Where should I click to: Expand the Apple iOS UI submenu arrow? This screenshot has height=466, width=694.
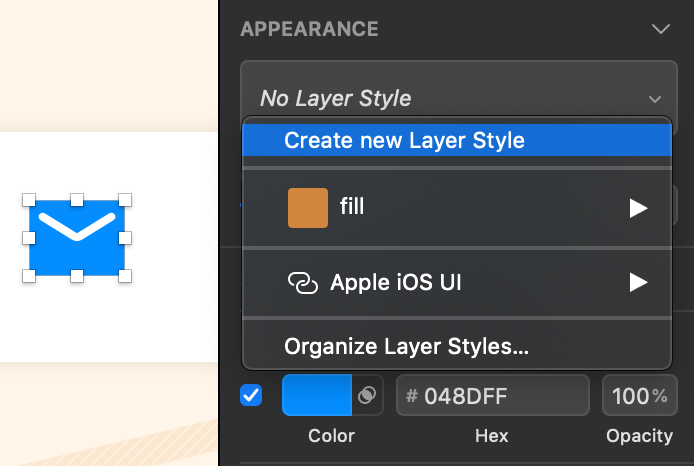tap(638, 284)
